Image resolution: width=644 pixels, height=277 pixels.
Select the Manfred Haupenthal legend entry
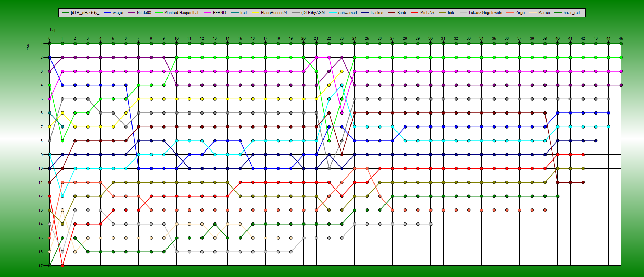[x=177, y=13]
